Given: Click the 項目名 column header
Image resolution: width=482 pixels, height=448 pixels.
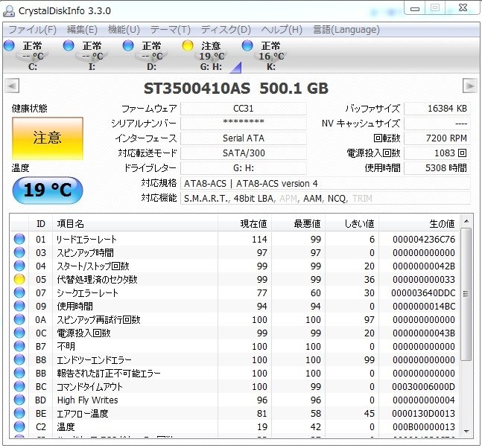Looking at the screenshot, I should point(136,224).
